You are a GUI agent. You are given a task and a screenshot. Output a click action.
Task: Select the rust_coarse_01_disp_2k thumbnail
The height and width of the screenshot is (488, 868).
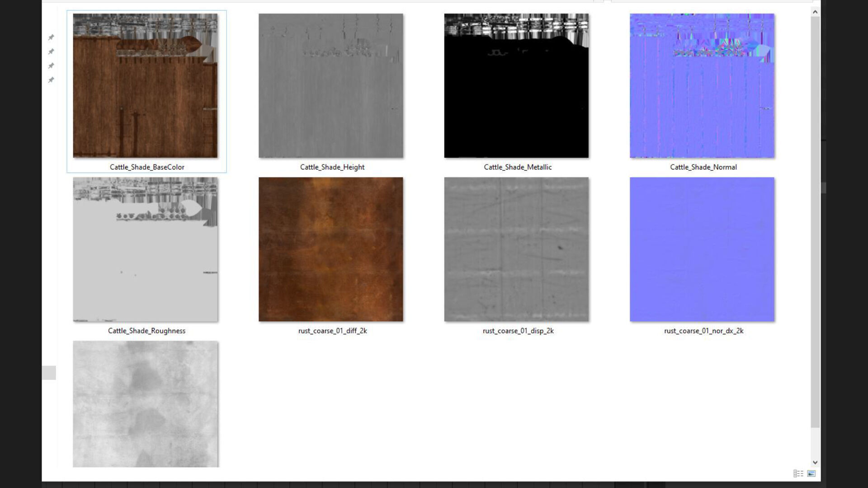[x=516, y=249]
